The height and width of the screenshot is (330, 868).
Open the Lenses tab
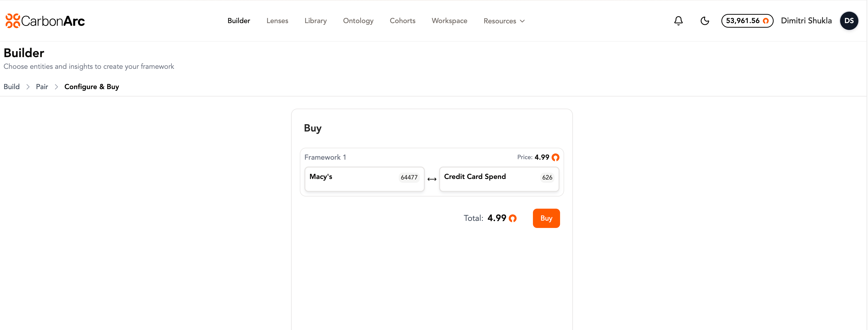coord(277,21)
